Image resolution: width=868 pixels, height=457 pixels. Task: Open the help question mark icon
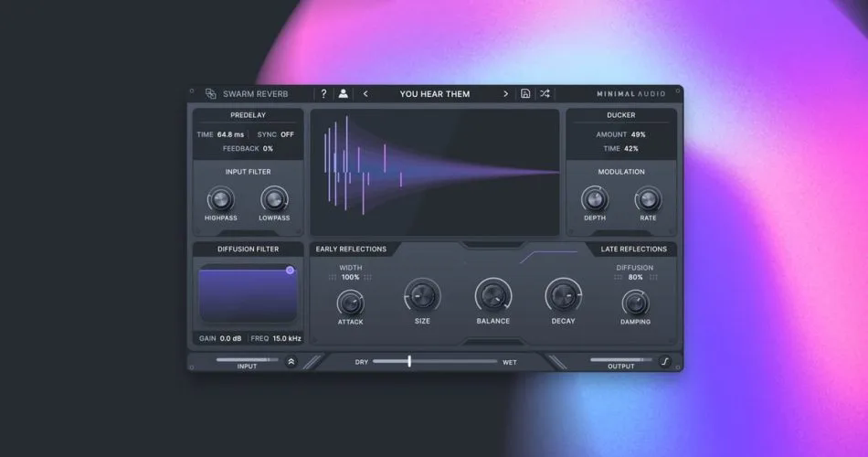(323, 93)
